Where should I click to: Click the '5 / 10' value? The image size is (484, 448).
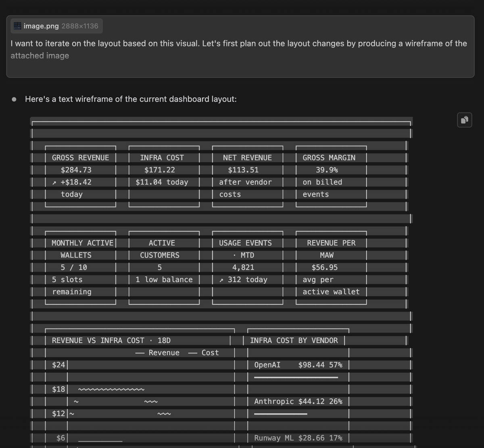74,267
